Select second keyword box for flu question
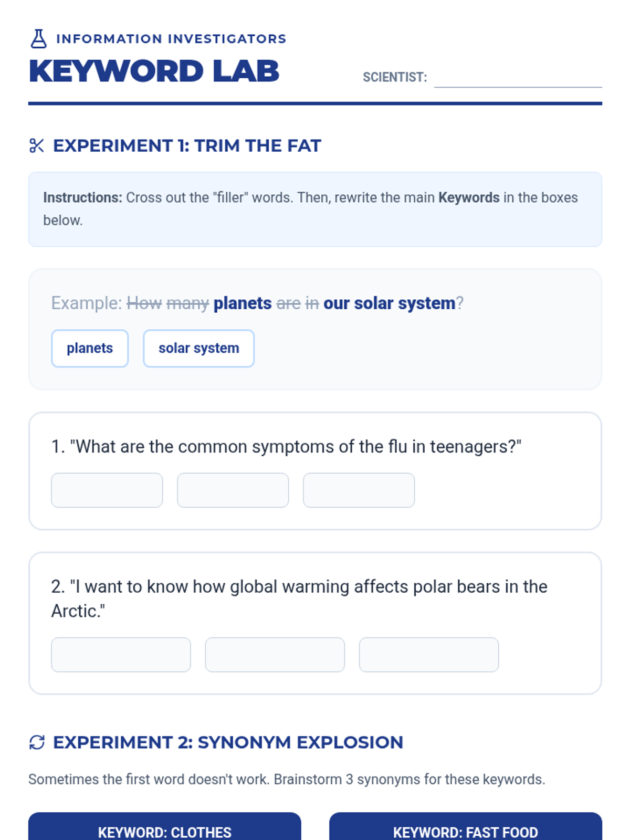Image resolution: width=630 pixels, height=840 pixels. click(x=233, y=490)
